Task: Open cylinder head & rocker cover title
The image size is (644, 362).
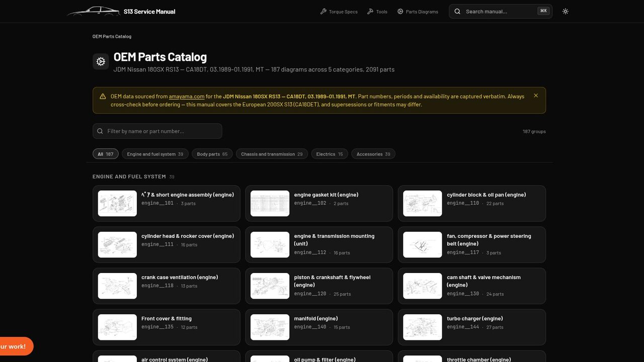Action: pos(188,236)
